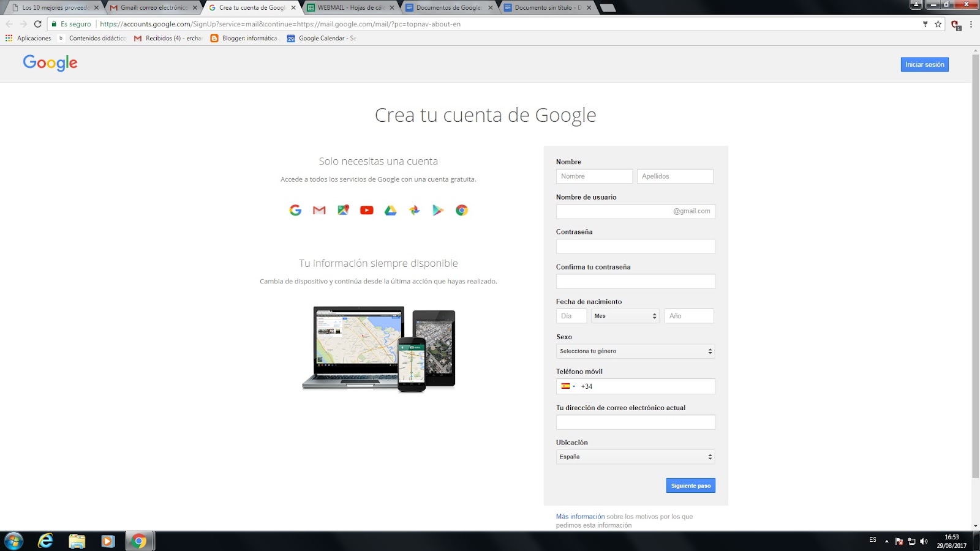
Task: Click the Google Drive service icon
Action: coord(391,210)
